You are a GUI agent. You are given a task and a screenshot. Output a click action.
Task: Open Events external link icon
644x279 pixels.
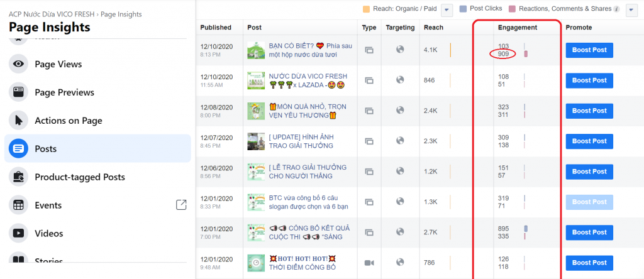click(x=181, y=205)
